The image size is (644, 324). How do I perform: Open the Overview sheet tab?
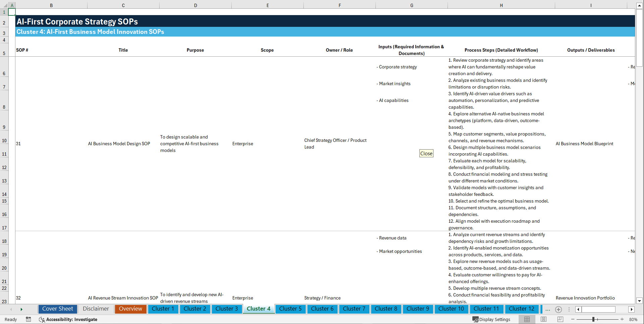(130, 309)
